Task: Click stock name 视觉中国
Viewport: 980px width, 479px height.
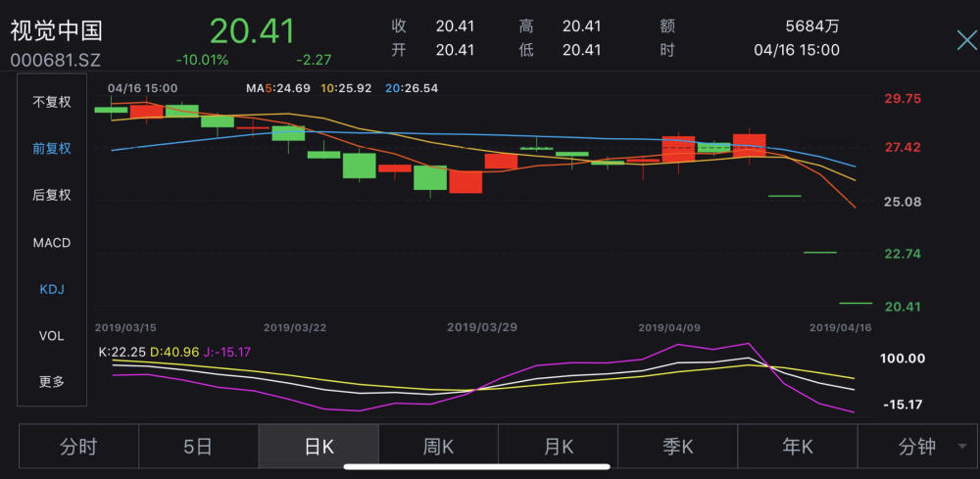Action: [x=56, y=30]
